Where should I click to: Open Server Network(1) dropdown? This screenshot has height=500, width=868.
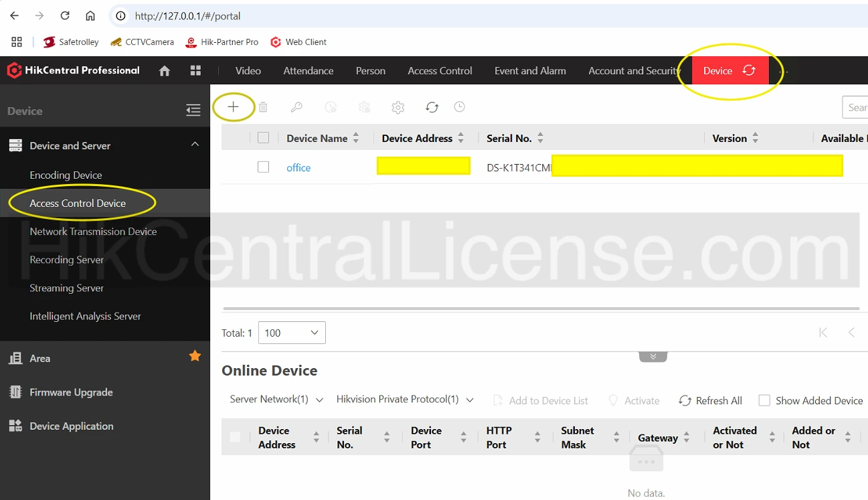(276, 400)
